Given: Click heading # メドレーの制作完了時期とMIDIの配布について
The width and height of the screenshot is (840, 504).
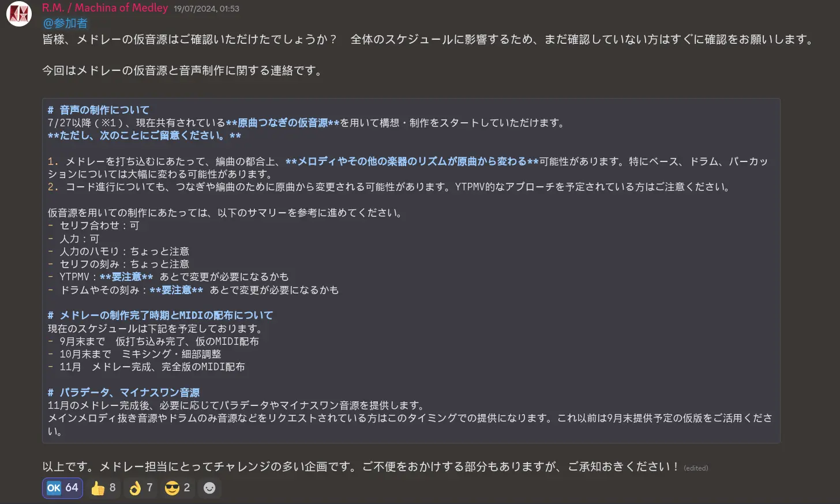Looking at the screenshot, I should tap(160, 315).
